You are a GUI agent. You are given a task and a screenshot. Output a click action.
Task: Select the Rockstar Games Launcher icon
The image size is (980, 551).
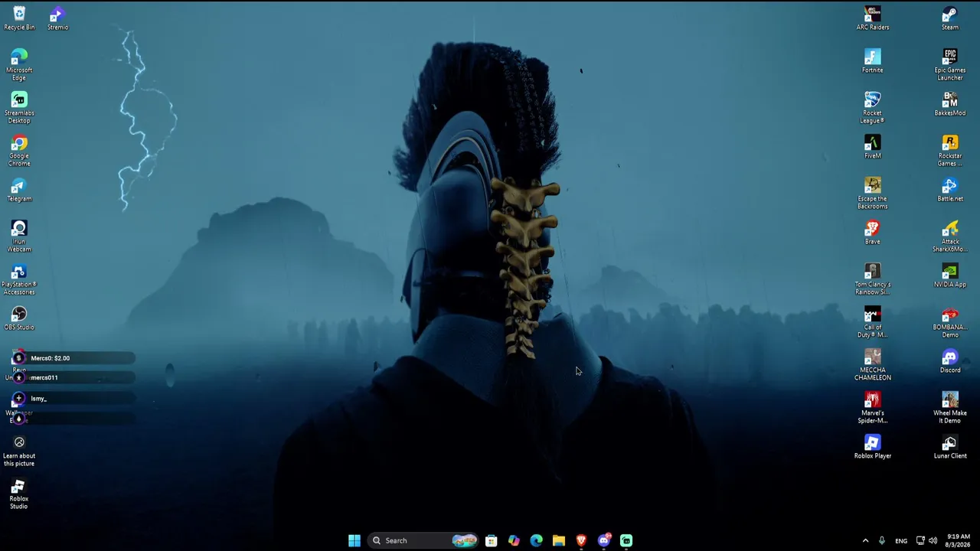(x=950, y=151)
